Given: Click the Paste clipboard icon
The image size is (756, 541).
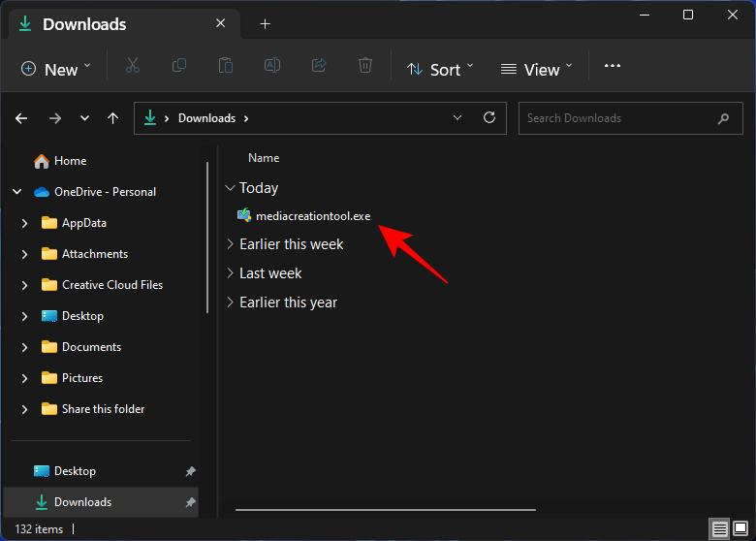Looking at the screenshot, I should [226, 66].
